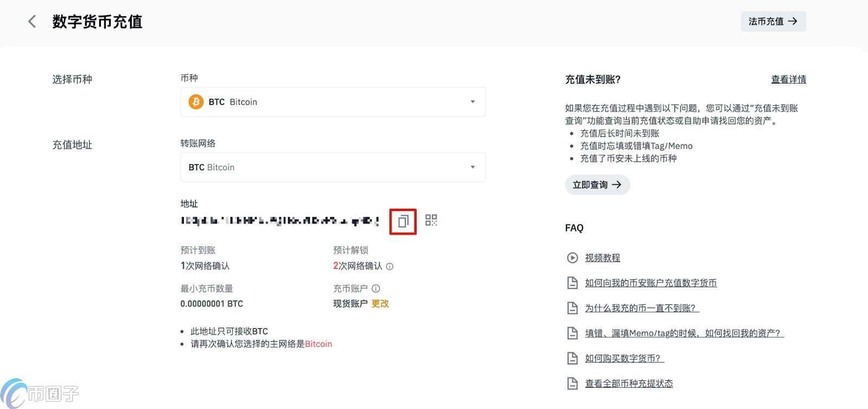The image size is (868, 409).
Task: Click document icon beside 如何购买数字货币
Action: pos(572,358)
